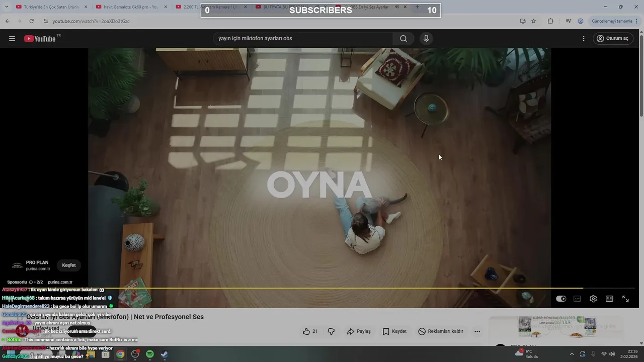
Task: Reload the page with refresh icon
Action: click(32, 21)
